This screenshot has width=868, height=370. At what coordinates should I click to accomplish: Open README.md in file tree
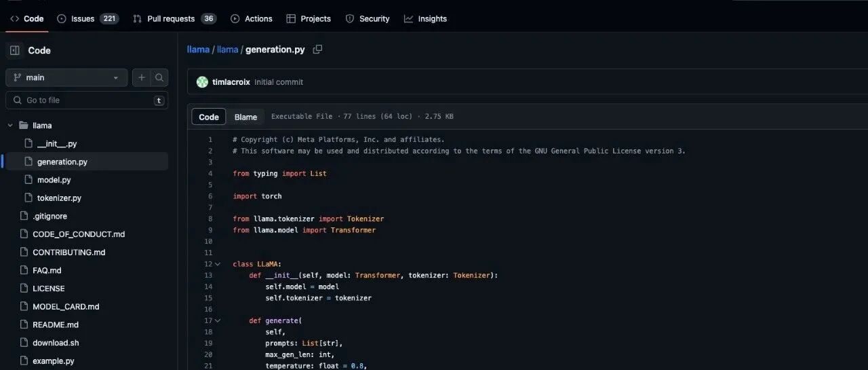[x=56, y=325]
